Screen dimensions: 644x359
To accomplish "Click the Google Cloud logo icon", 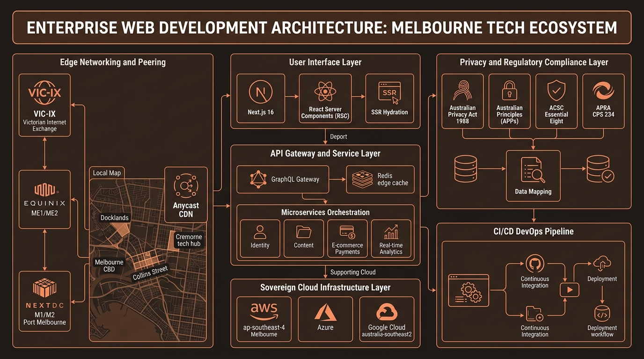I will pyautogui.click(x=387, y=312).
